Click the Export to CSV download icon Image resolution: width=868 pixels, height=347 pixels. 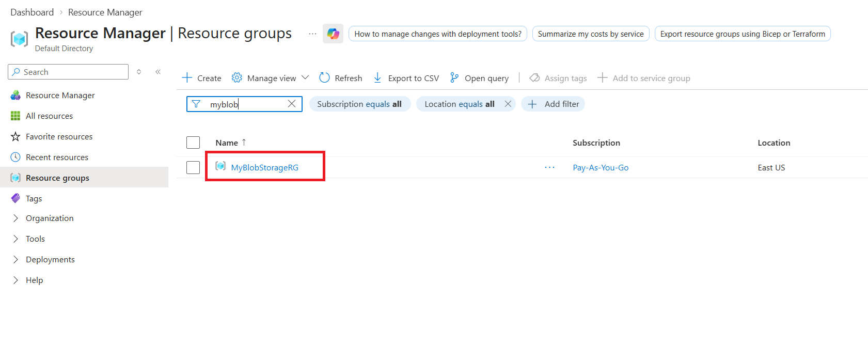click(377, 77)
